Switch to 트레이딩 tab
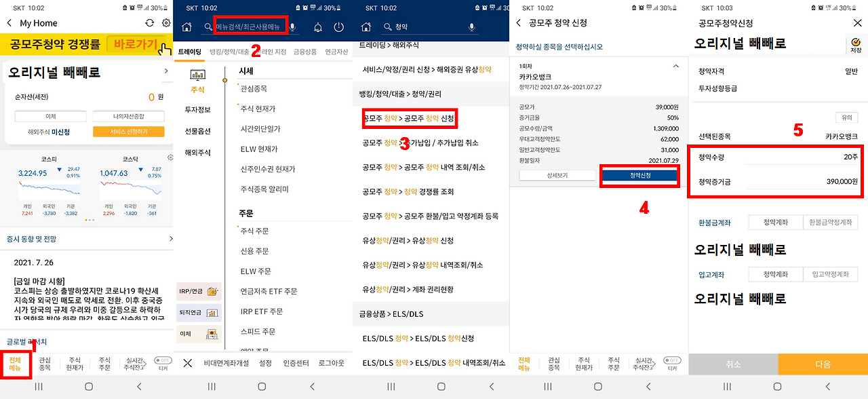This screenshot has width=868, height=399. [x=189, y=52]
